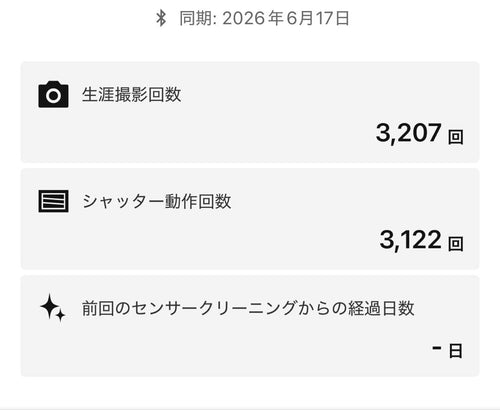
Task: Click the 3,207 lifetime shot count value
Action: (409, 133)
